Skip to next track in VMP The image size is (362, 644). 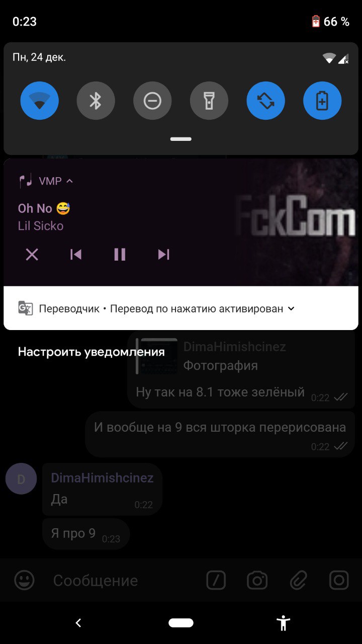point(164,255)
